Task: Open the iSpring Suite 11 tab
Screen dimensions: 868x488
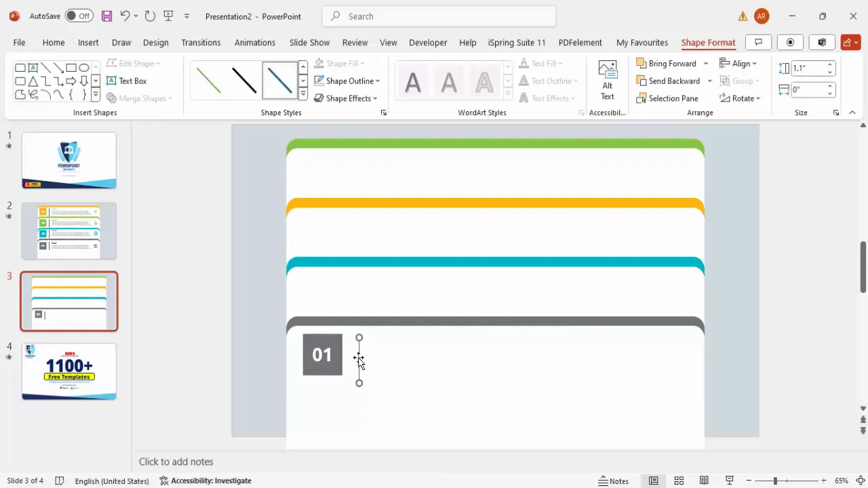Action: [x=517, y=42]
